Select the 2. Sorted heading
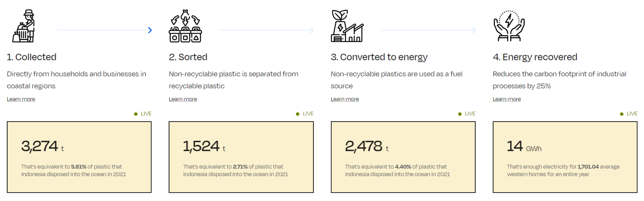The height and width of the screenshot is (201, 644). 188,57
